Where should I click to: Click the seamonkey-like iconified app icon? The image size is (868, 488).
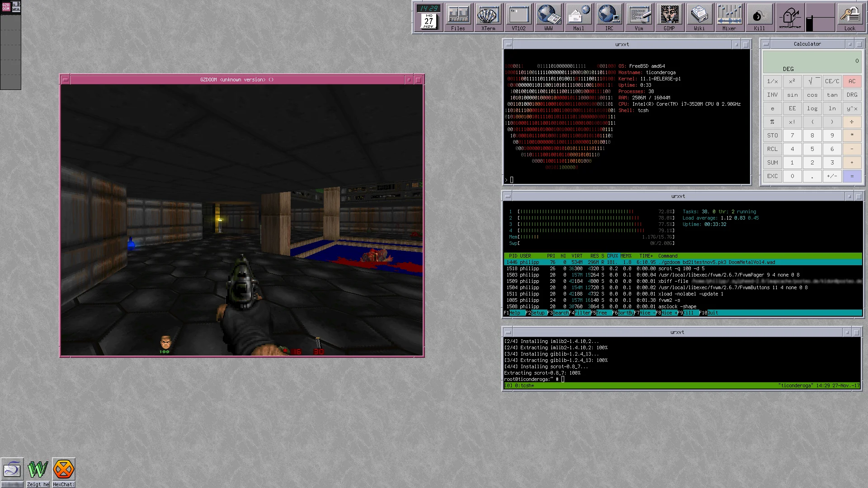[x=12, y=469]
